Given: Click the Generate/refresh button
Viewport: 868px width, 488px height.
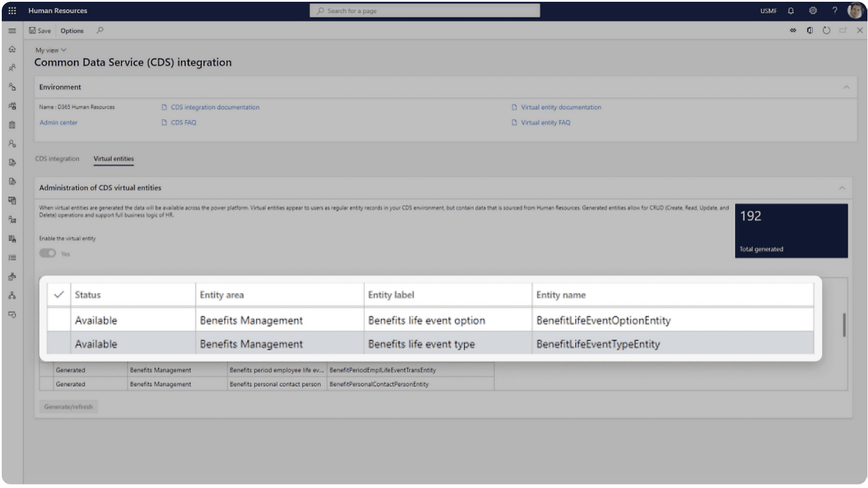Looking at the screenshot, I should pyautogui.click(x=68, y=407).
